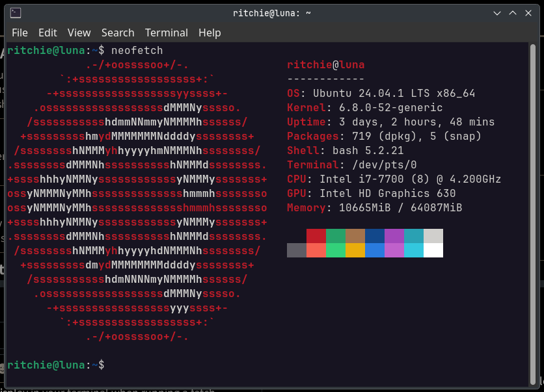
Task: Open the Search menu
Action: pos(118,33)
